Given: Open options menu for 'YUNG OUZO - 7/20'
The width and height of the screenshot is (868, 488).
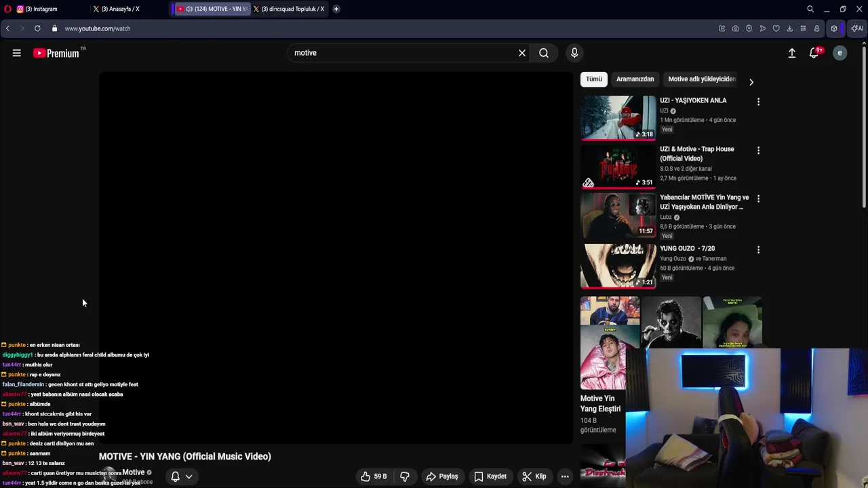Looking at the screenshot, I should (x=758, y=249).
